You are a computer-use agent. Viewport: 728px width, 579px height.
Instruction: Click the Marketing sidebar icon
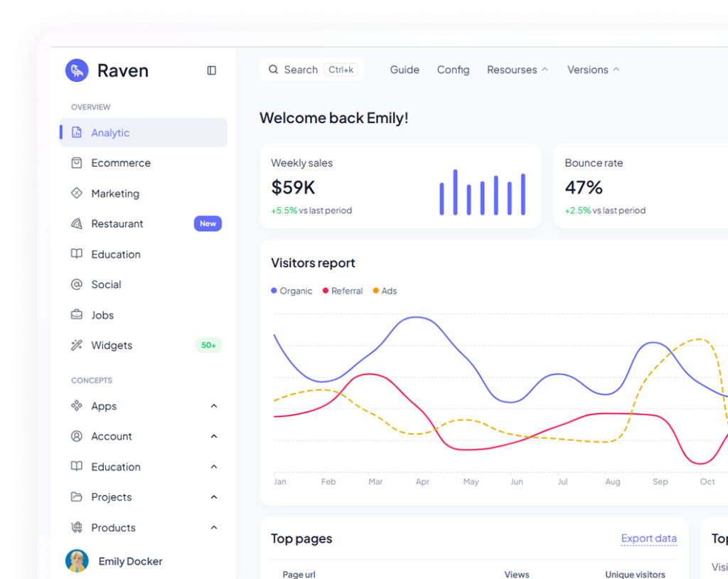point(77,193)
